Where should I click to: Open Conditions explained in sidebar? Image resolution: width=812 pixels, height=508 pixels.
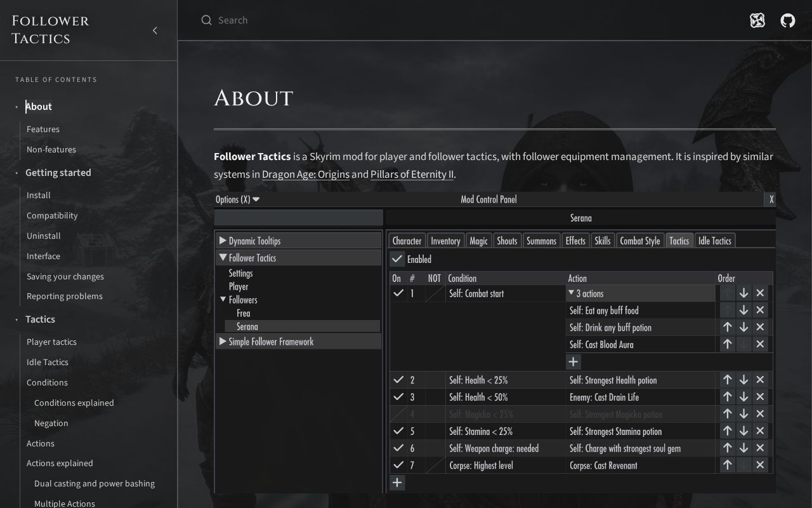pos(74,403)
